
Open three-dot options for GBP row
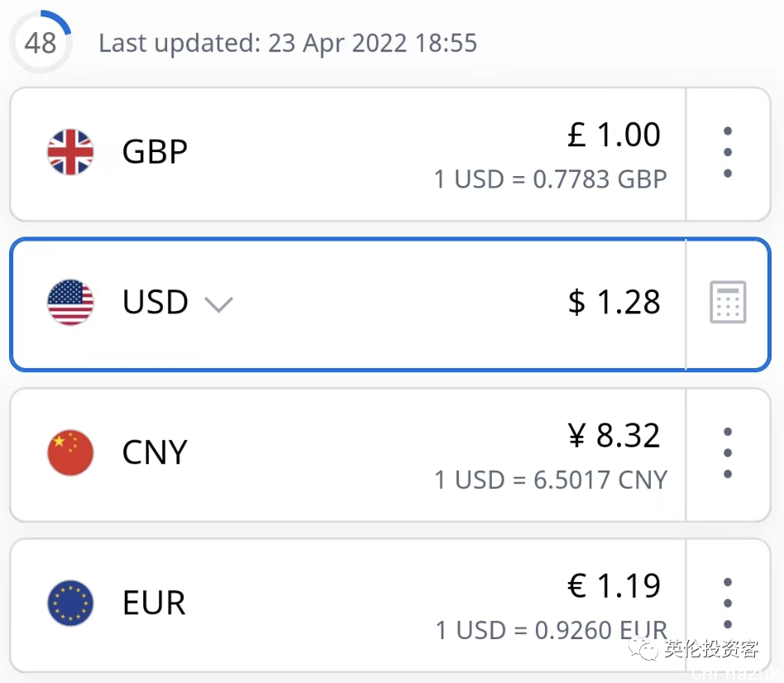coord(728,152)
